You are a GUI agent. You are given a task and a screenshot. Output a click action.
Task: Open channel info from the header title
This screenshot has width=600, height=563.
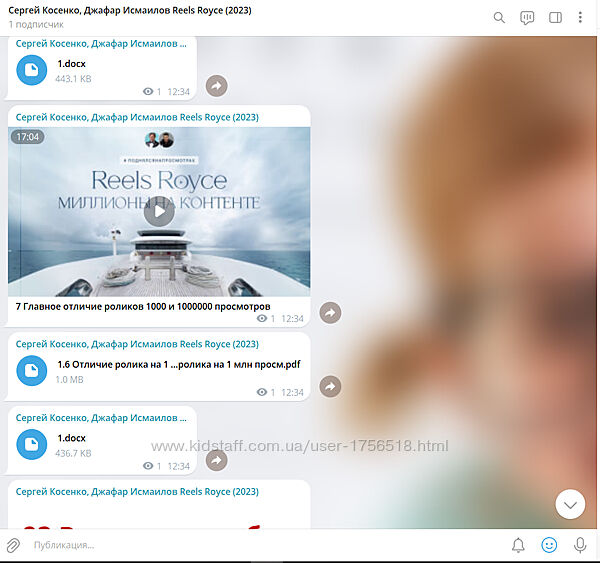click(130, 11)
